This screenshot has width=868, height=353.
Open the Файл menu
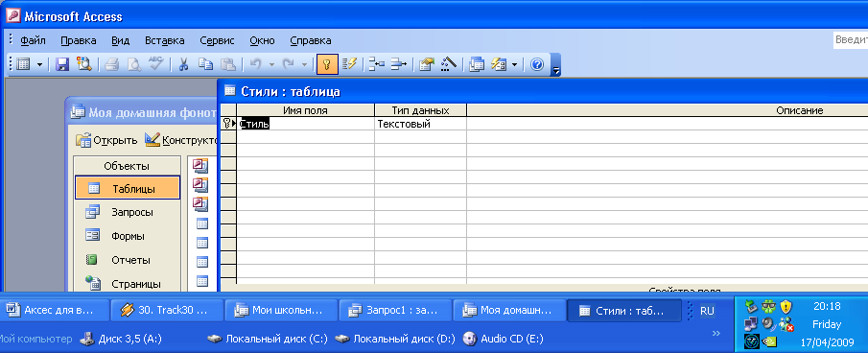tap(34, 40)
